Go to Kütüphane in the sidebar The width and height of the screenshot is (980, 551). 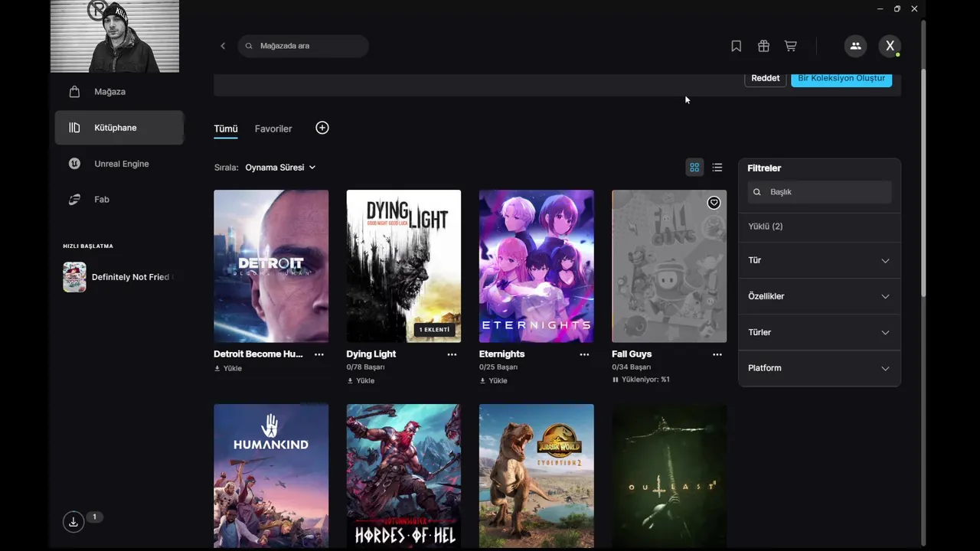point(119,128)
